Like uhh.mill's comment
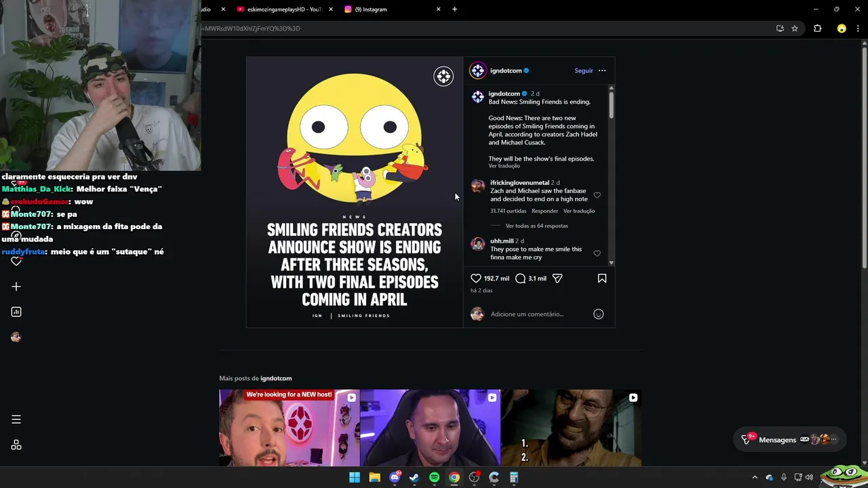 tap(597, 253)
